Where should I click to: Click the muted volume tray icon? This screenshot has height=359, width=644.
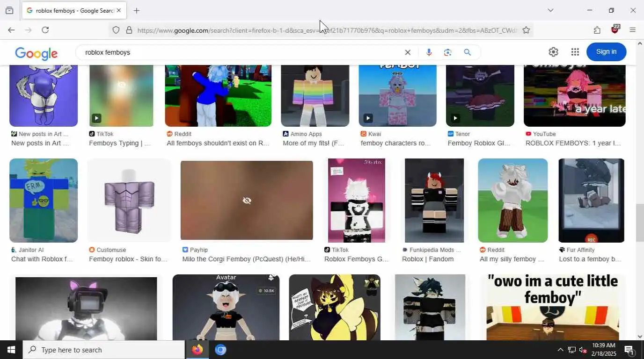coord(583,350)
